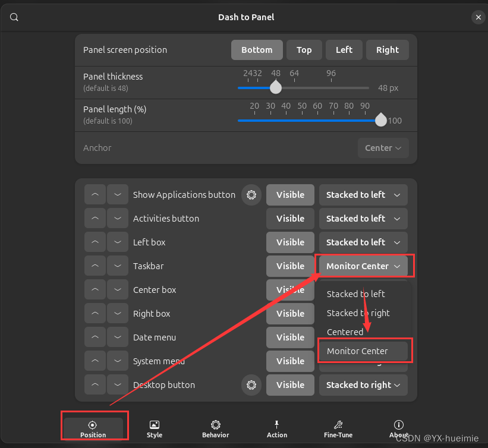
Task: Open the search magnifier icon
Action: tap(14, 17)
